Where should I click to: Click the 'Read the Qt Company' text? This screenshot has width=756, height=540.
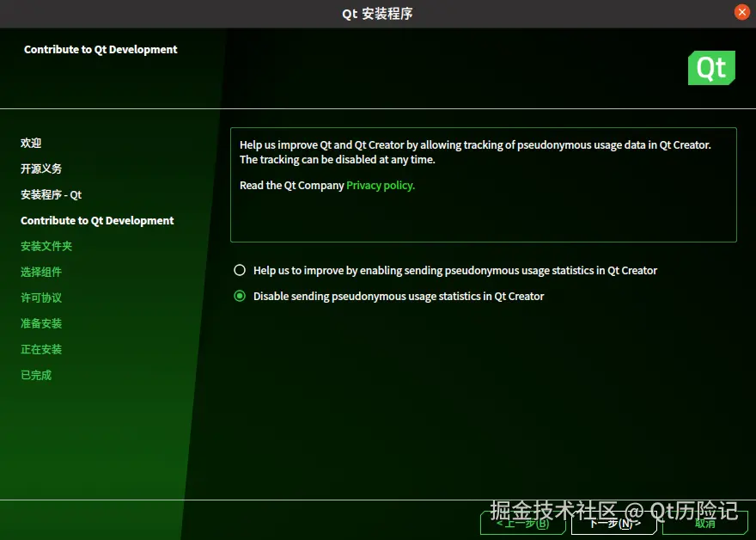(x=292, y=186)
